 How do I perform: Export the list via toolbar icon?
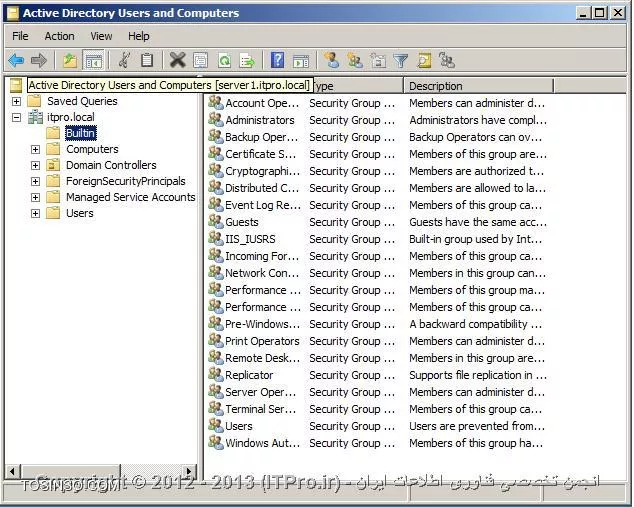[247, 61]
